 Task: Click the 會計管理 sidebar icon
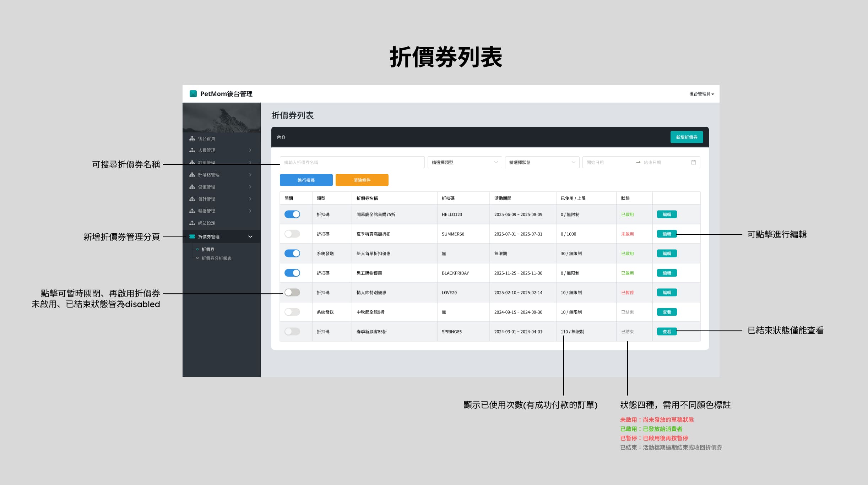192,199
